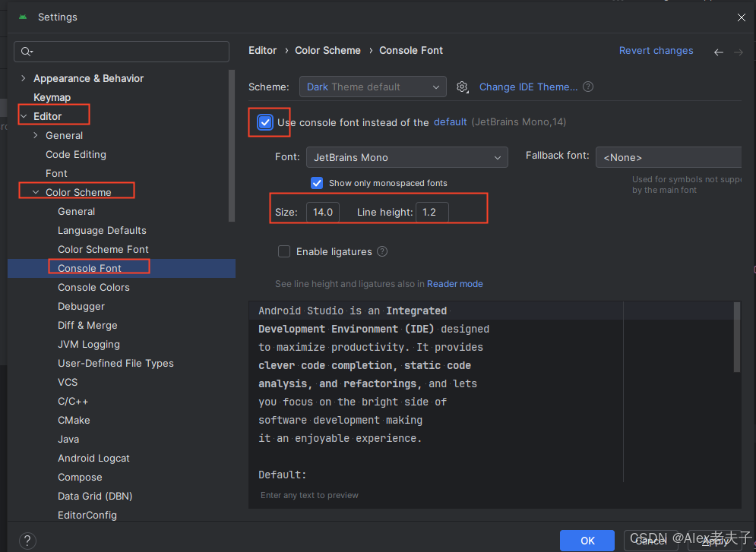Click Change IDE Theme link
The height and width of the screenshot is (552, 756).
click(528, 87)
